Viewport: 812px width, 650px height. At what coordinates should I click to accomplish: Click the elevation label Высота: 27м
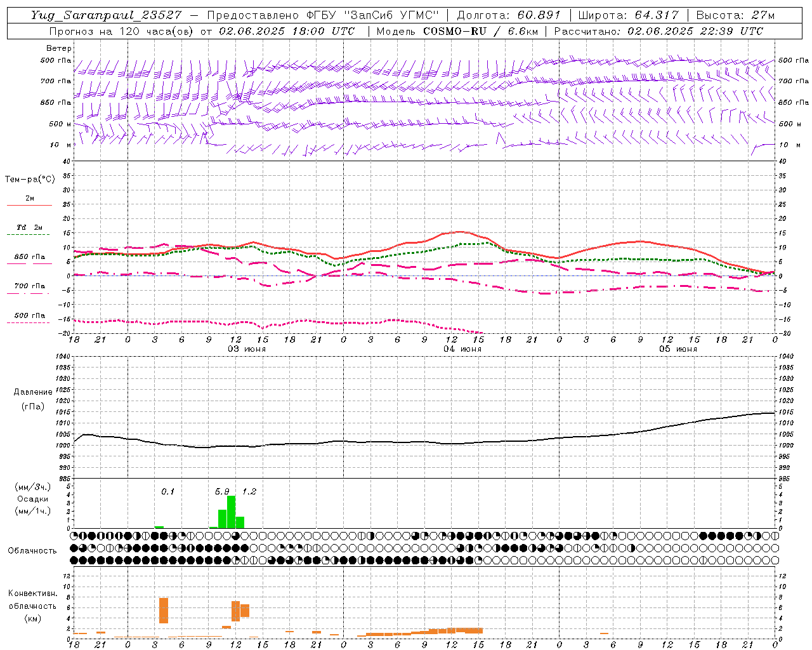tap(735, 15)
